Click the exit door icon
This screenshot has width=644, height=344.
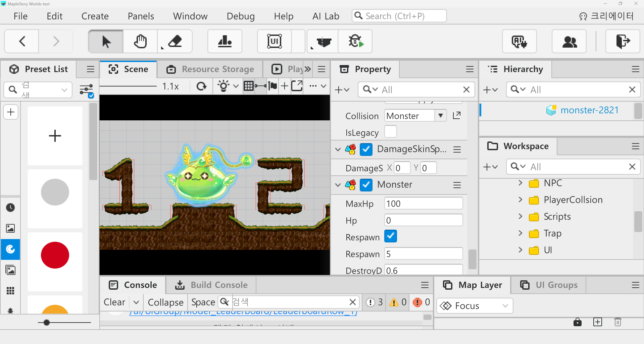click(x=623, y=41)
